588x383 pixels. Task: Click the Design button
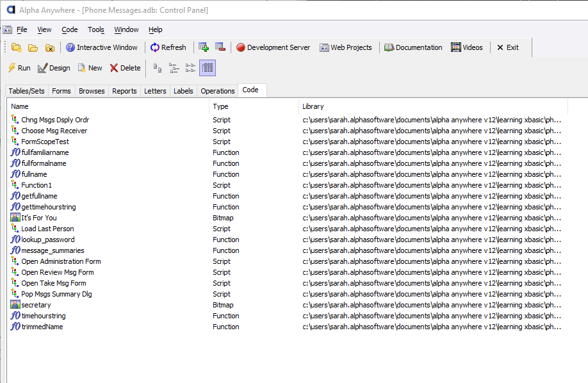tap(54, 68)
